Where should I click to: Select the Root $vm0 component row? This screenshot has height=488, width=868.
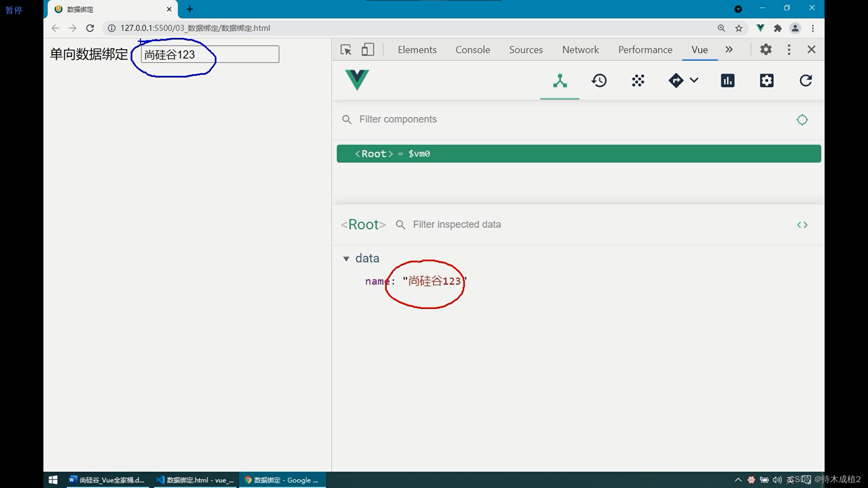579,154
